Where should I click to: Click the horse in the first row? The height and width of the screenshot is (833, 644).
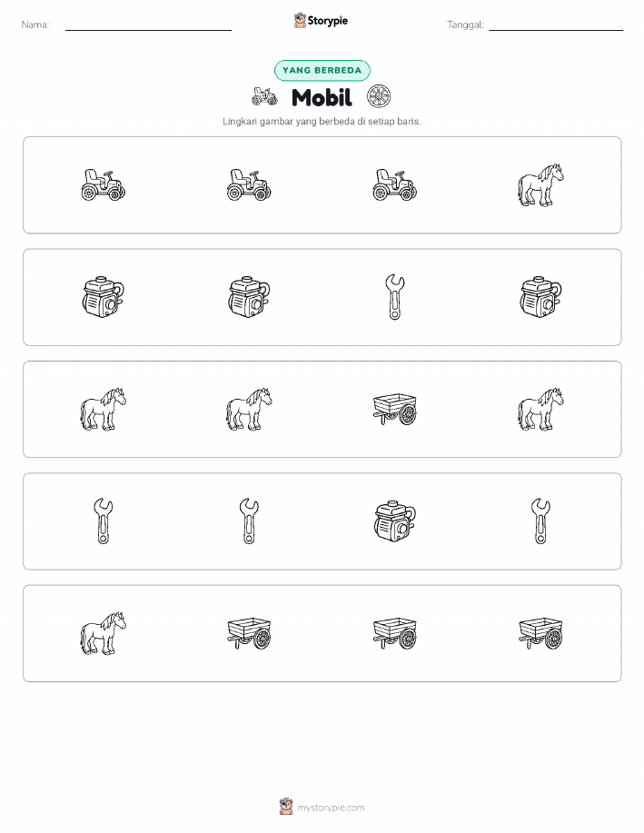pos(540,185)
